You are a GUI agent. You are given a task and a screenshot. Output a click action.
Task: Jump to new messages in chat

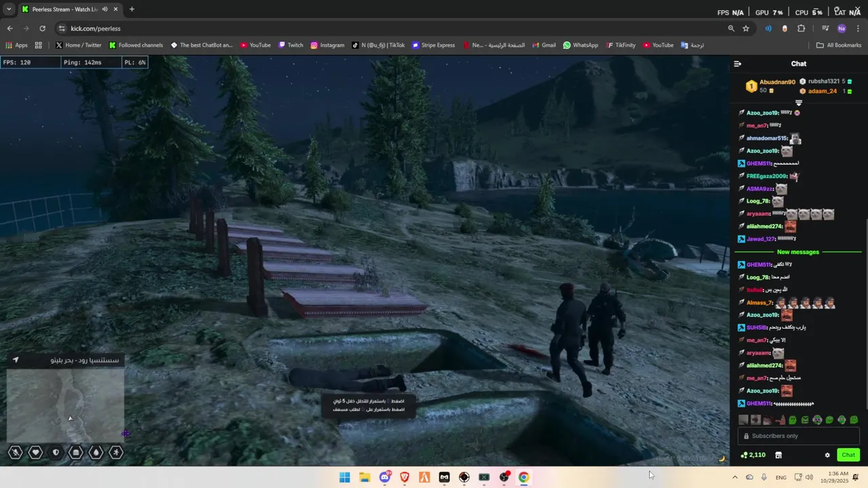pyautogui.click(x=798, y=252)
